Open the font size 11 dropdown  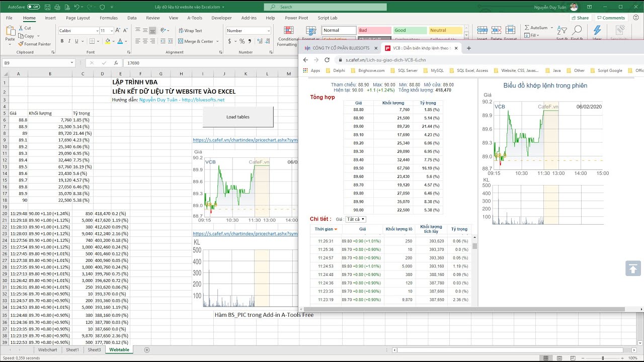(x=111, y=31)
